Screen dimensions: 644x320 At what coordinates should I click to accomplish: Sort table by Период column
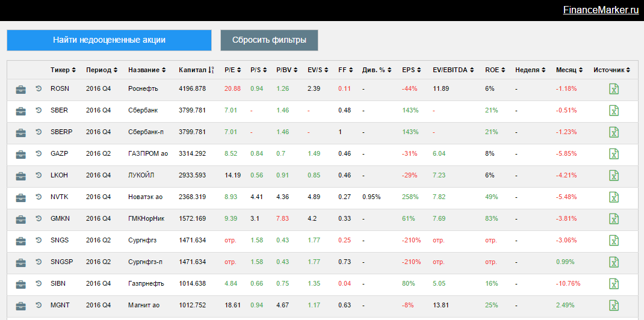point(102,70)
